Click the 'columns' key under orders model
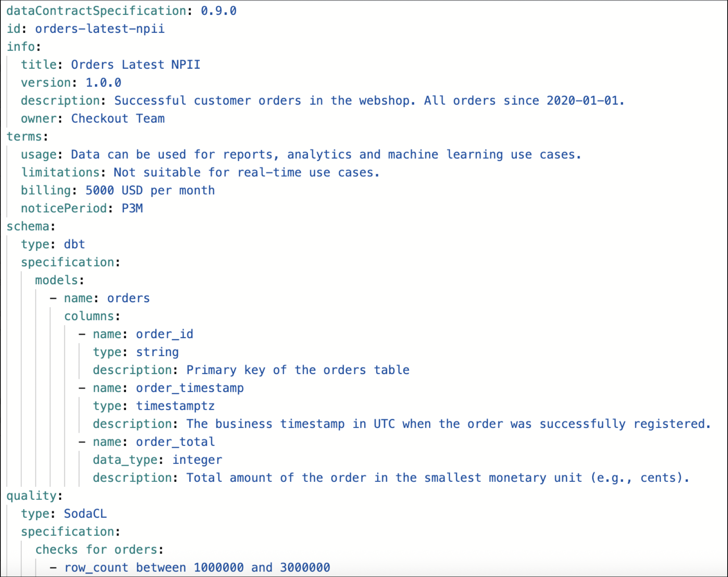Viewport: 728px width, 577px height. 89,316
